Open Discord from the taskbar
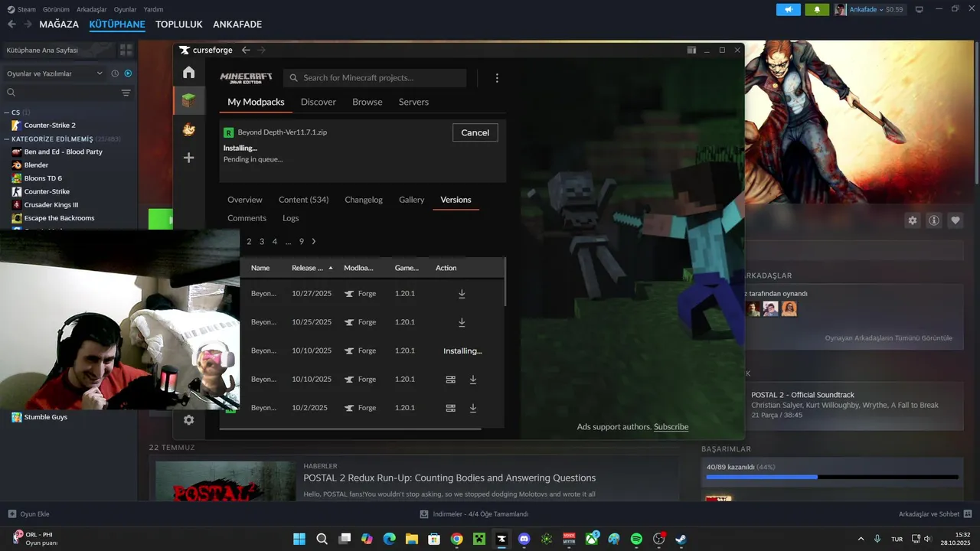 tap(524, 539)
